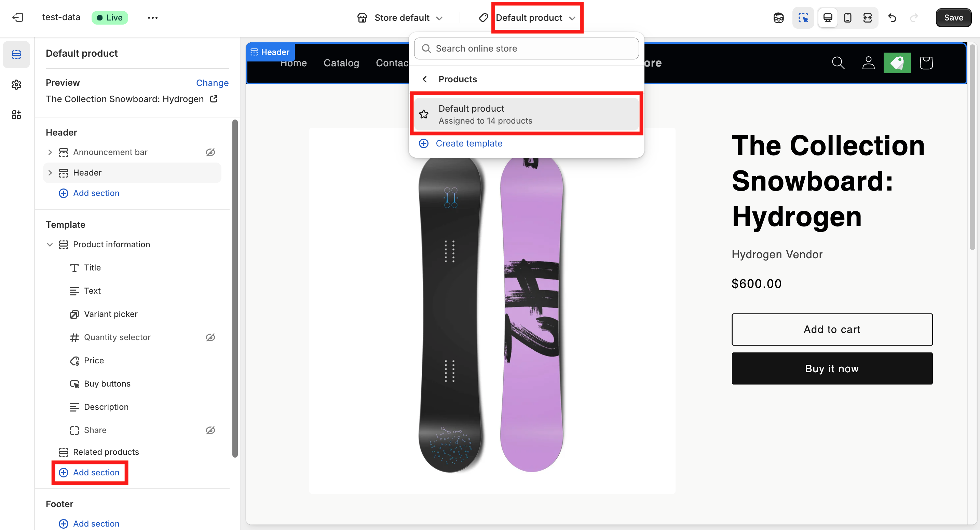Open theme settings gear icon
The height and width of the screenshot is (530, 980).
pos(16,84)
